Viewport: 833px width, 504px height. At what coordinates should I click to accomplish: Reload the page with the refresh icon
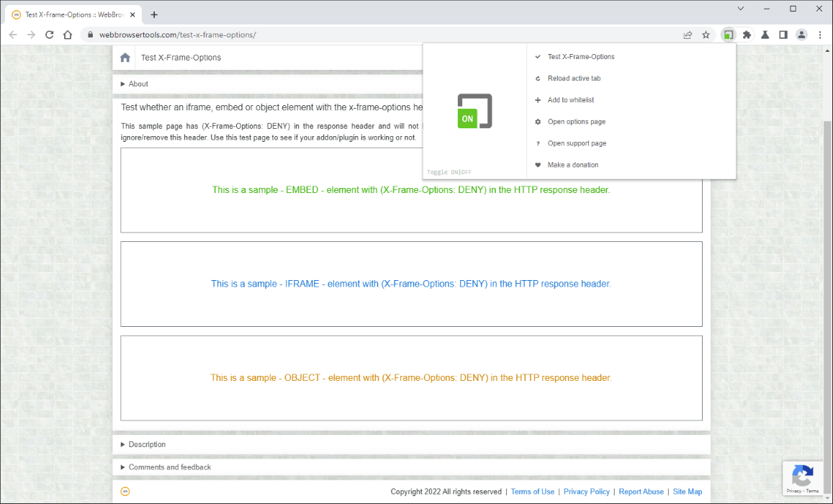50,35
